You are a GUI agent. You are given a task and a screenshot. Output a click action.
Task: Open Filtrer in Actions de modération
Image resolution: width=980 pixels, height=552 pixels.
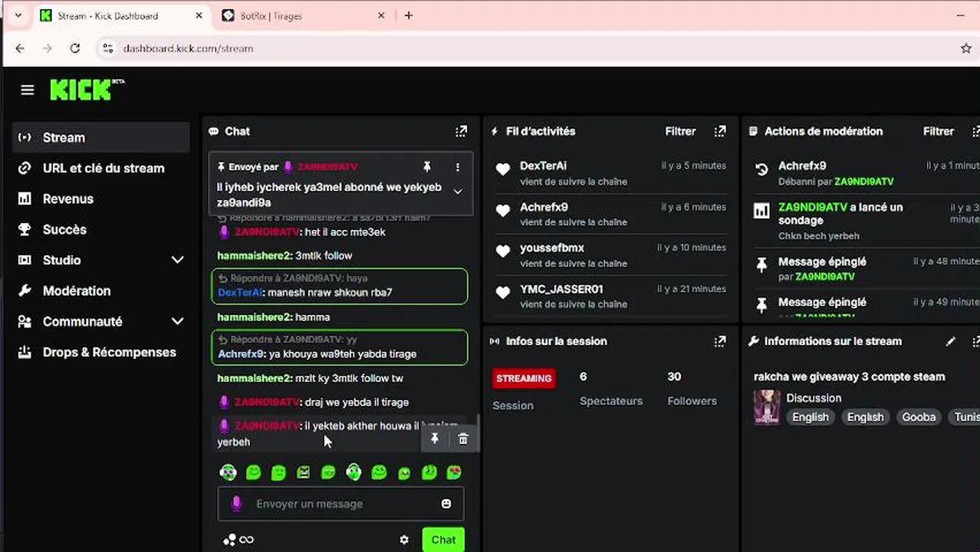pyautogui.click(x=939, y=131)
